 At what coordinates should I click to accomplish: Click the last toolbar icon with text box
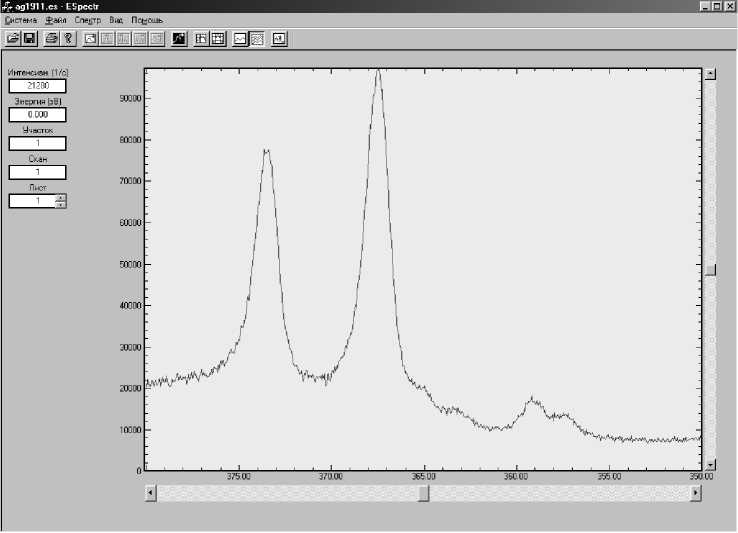(x=279, y=39)
